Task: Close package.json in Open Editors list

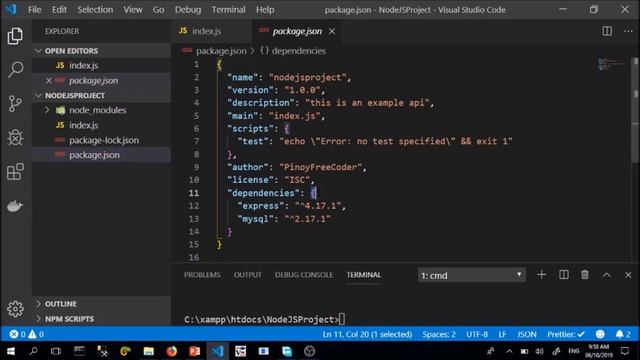Action: [x=49, y=80]
